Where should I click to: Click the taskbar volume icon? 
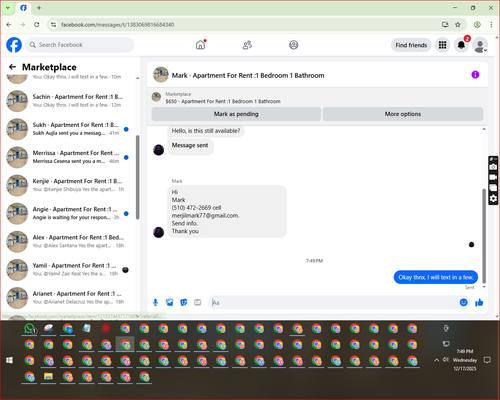446,360
